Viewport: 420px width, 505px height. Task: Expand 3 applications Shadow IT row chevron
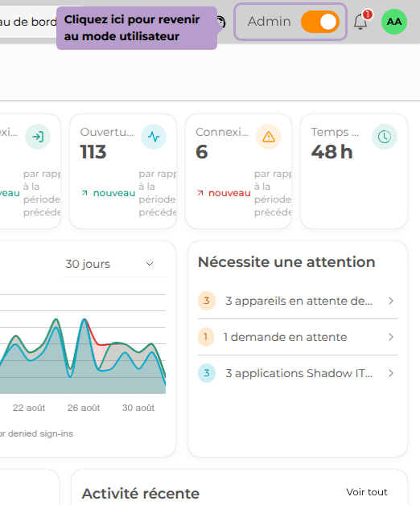[x=391, y=373]
